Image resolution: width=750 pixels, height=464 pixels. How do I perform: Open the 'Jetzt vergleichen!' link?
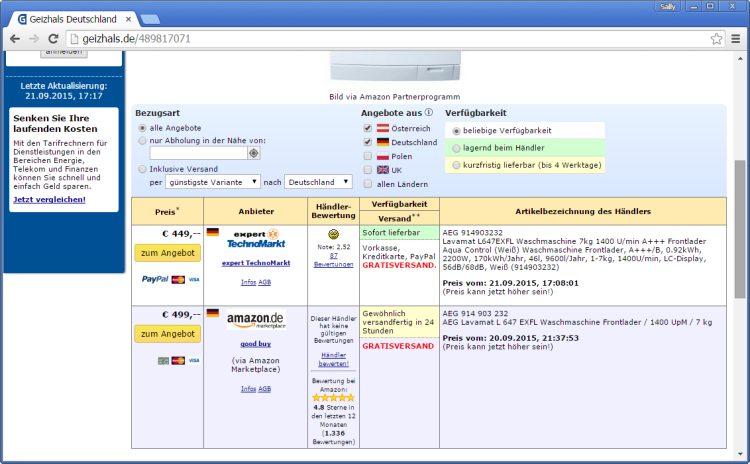coord(49,199)
